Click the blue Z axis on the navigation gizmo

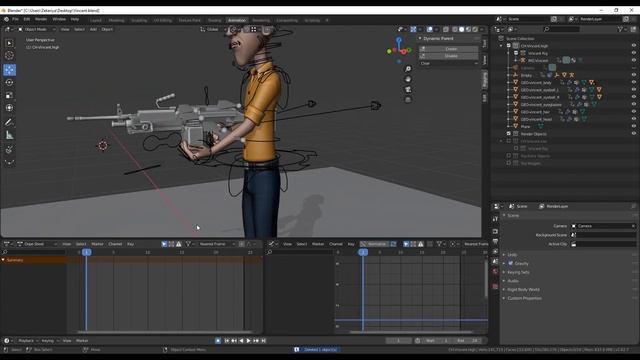(399, 40)
